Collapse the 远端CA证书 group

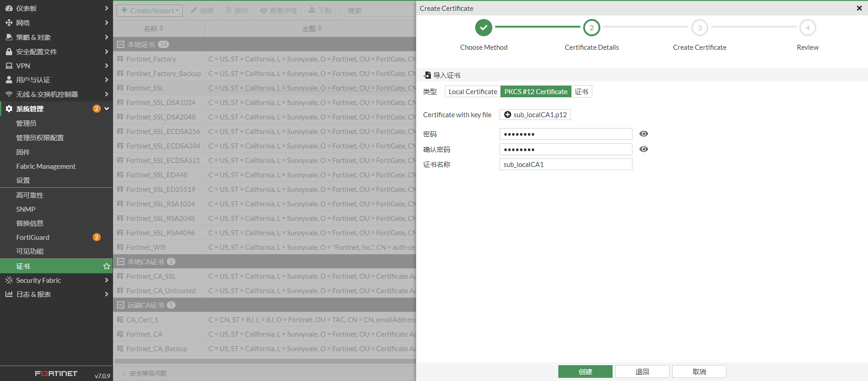pos(121,305)
